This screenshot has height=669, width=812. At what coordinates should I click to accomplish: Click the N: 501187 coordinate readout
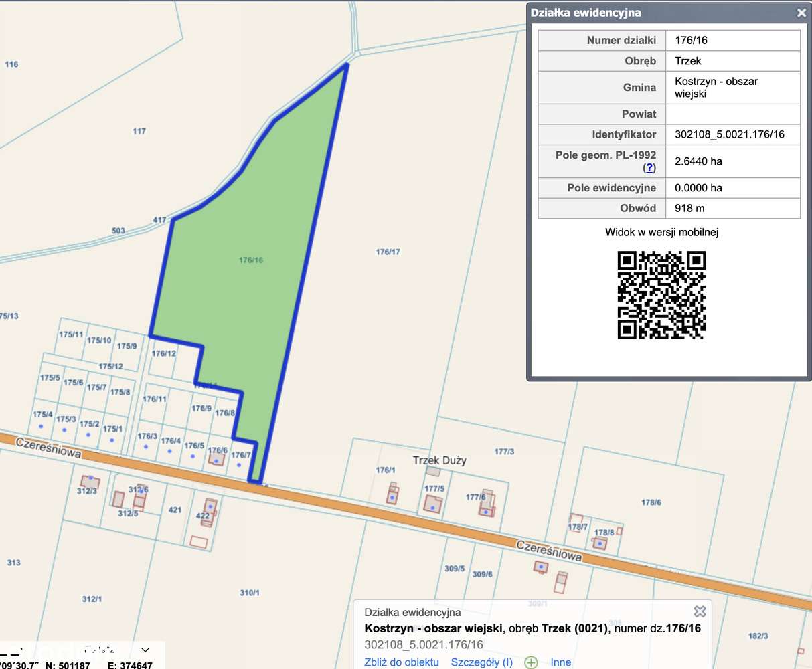tap(68, 665)
